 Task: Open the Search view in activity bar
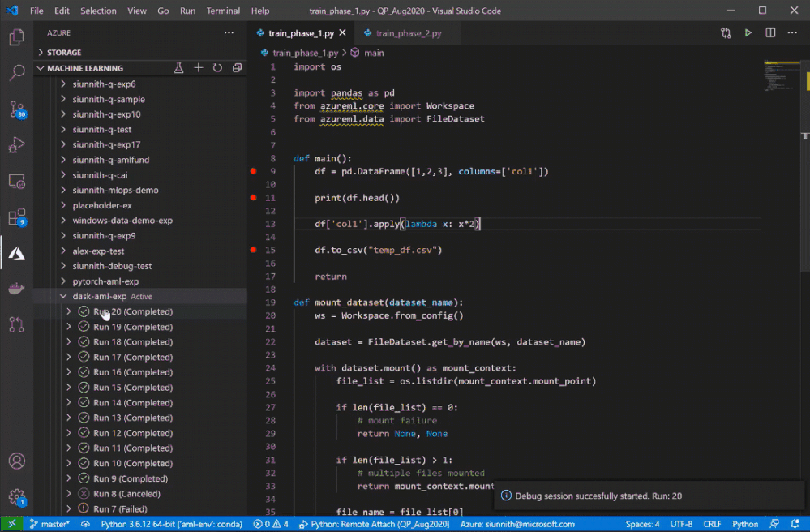pyautogui.click(x=16, y=73)
